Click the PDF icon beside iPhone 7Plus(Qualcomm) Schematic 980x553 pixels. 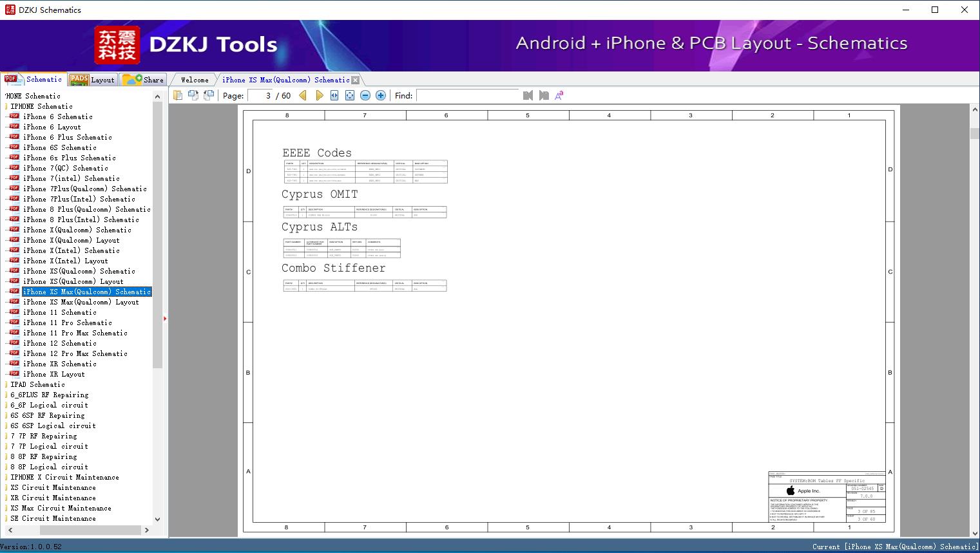pyautogui.click(x=14, y=188)
